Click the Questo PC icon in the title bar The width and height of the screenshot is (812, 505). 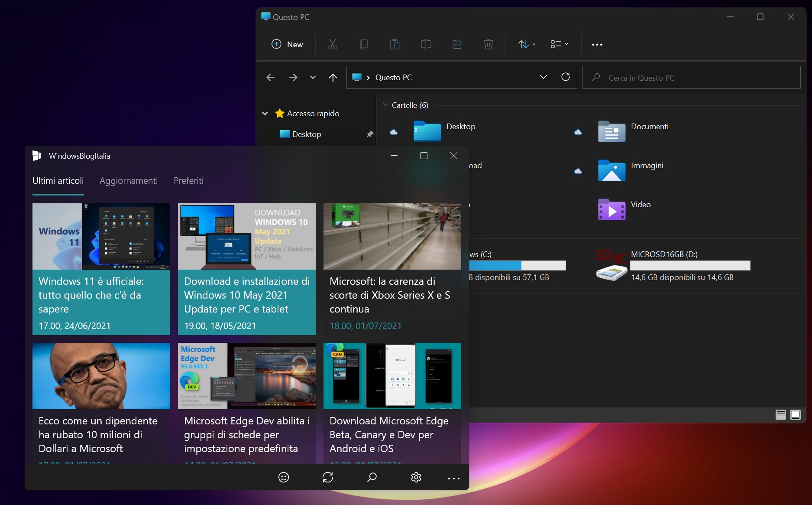click(x=265, y=16)
